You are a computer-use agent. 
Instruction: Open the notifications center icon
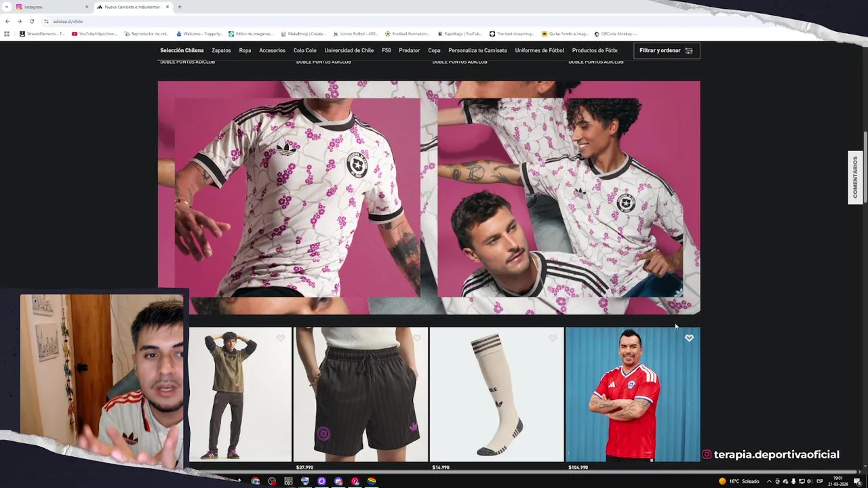tap(856, 481)
